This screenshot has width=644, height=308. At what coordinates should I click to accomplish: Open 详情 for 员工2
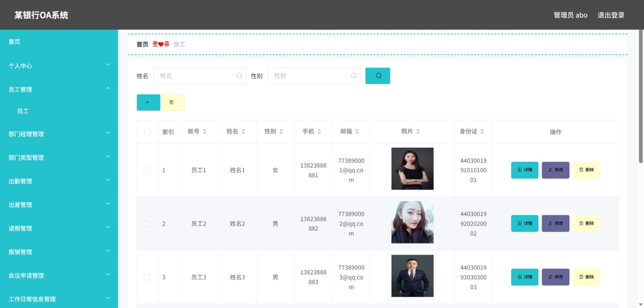click(x=525, y=223)
